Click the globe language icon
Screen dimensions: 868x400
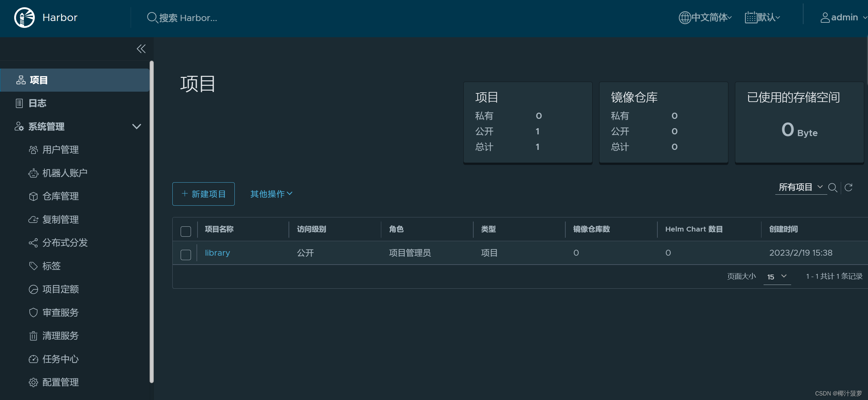point(685,18)
